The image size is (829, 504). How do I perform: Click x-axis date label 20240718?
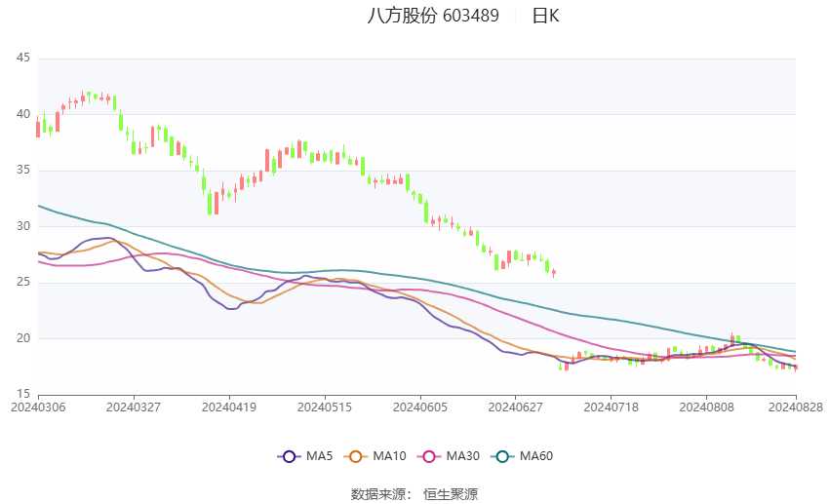pyautogui.click(x=612, y=407)
